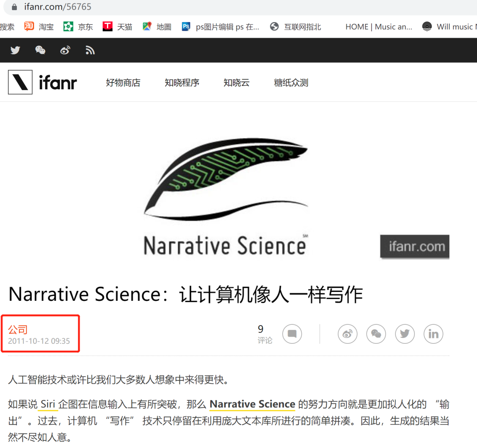Click the Narrative Science hyperlink in the article
This screenshot has height=448, width=477.
tap(252, 404)
